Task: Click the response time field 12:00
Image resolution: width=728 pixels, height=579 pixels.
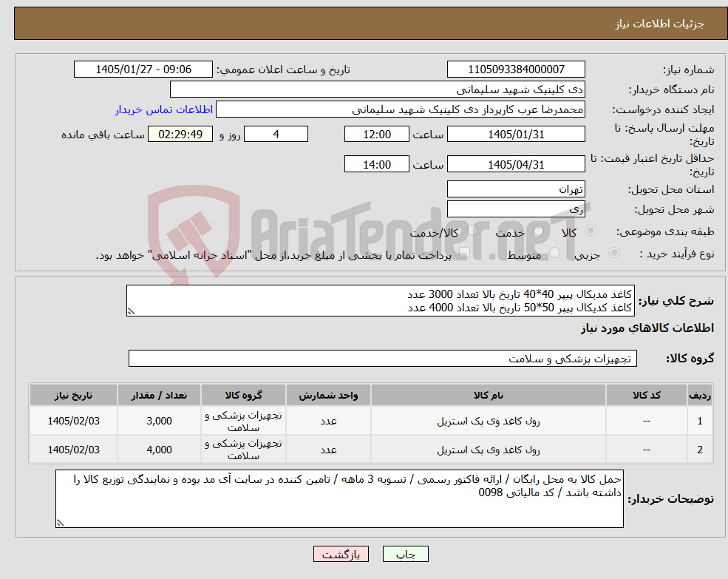Action: (x=376, y=135)
